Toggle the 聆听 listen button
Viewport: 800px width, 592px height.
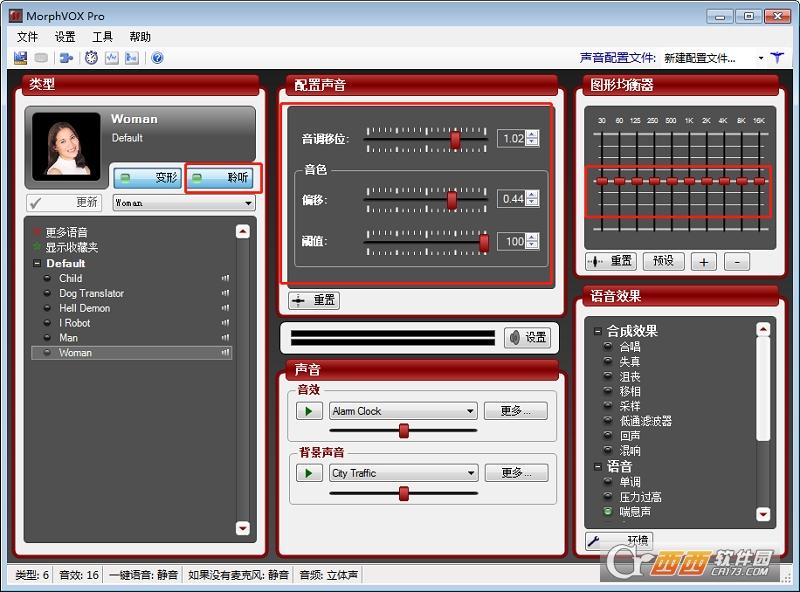pyautogui.click(x=220, y=177)
